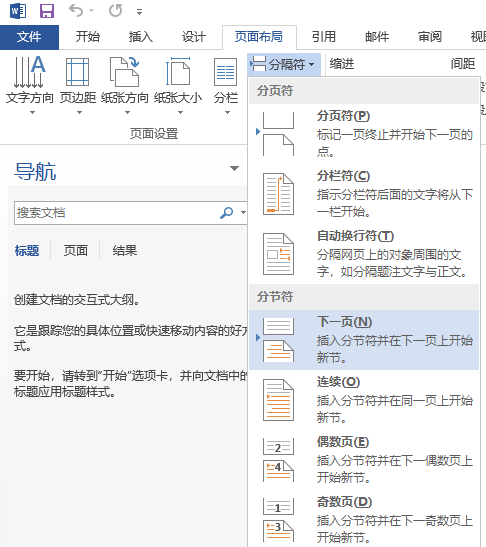This screenshot has height=547, width=486.
Task: Click the 导航 pane title
Action: coord(35,172)
